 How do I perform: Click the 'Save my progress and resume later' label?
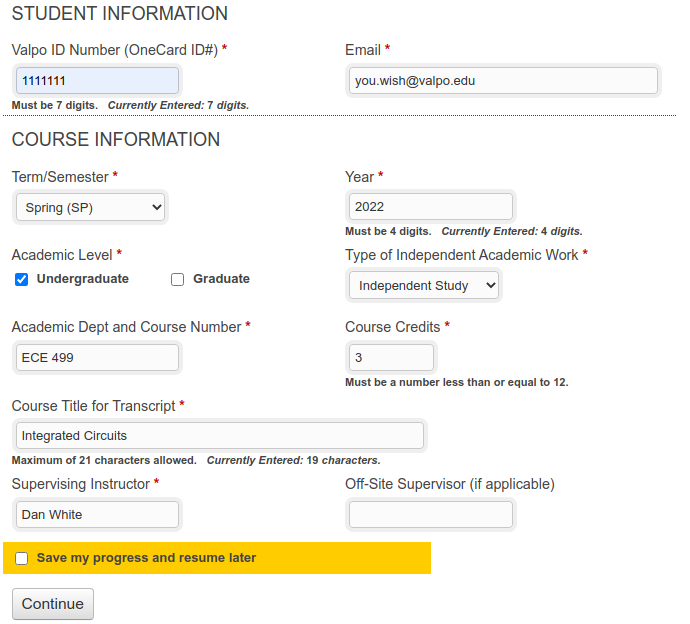[x=146, y=558]
